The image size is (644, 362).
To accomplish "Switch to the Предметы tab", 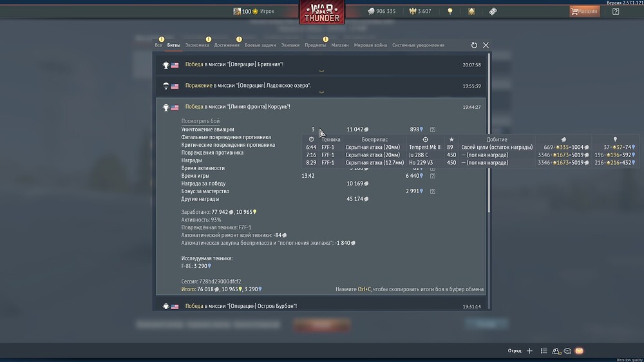I will point(315,45).
